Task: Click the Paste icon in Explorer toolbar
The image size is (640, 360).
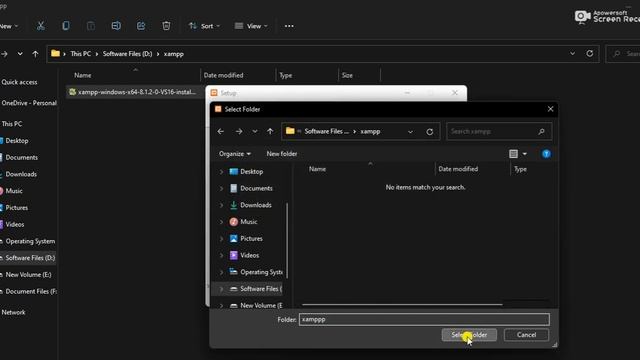Action: tap(91, 26)
